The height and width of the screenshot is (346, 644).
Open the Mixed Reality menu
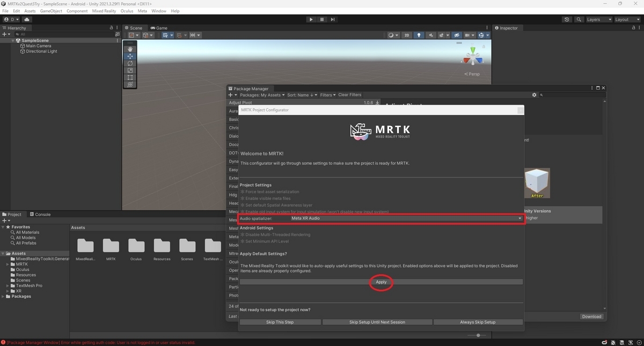[x=104, y=11]
